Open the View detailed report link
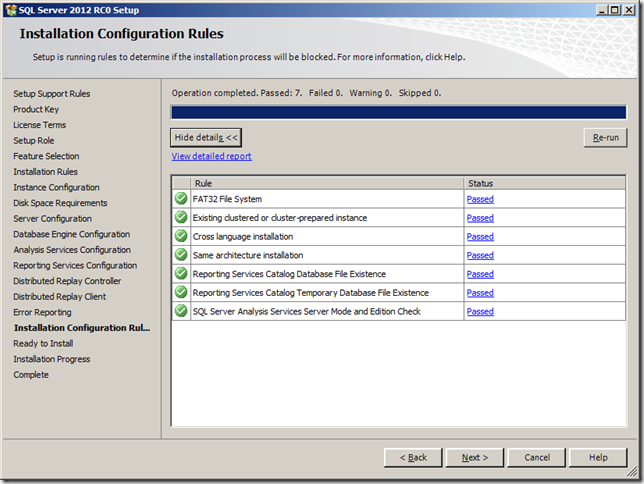The image size is (644, 484). point(211,156)
